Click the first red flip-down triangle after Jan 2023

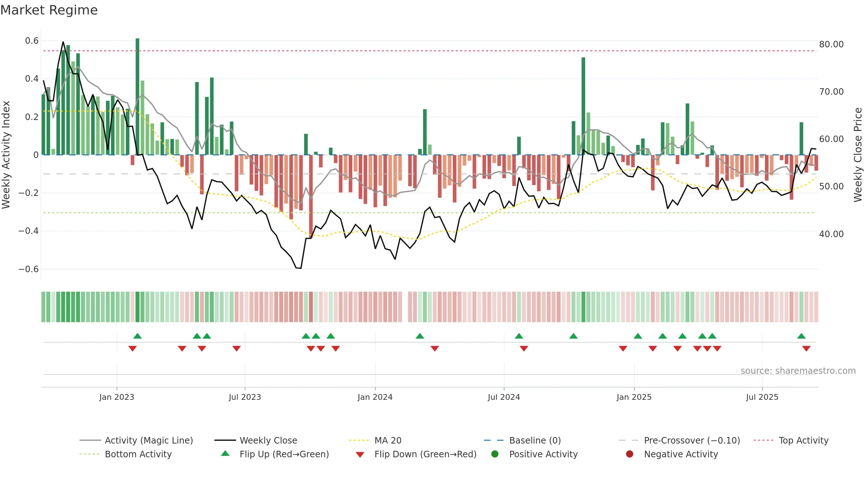coord(132,348)
